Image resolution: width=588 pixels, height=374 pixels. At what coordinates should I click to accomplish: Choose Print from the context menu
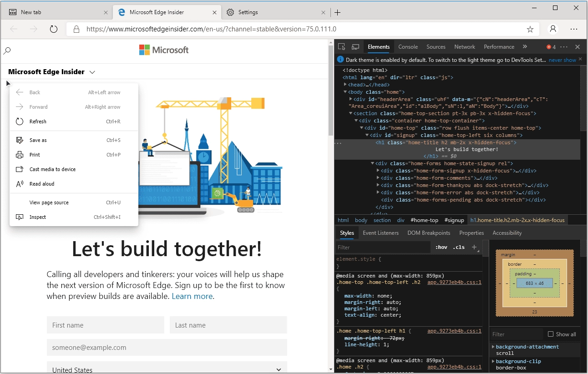74,155
